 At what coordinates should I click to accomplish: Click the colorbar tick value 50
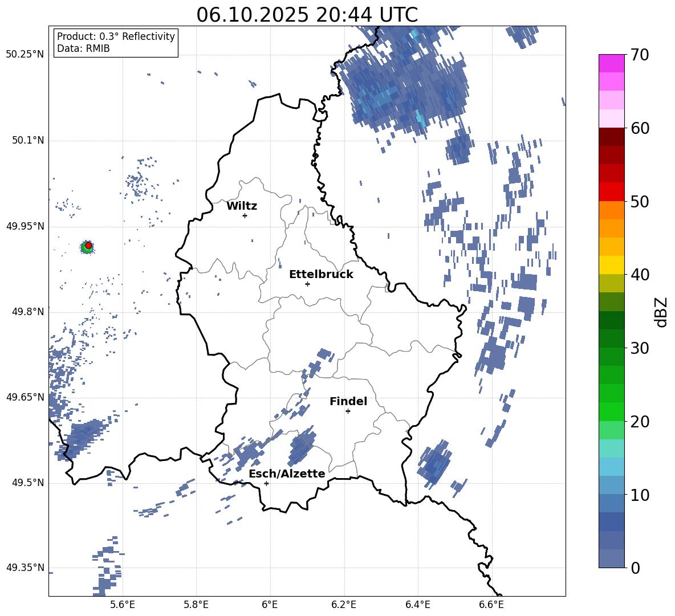tap(640, 202)
